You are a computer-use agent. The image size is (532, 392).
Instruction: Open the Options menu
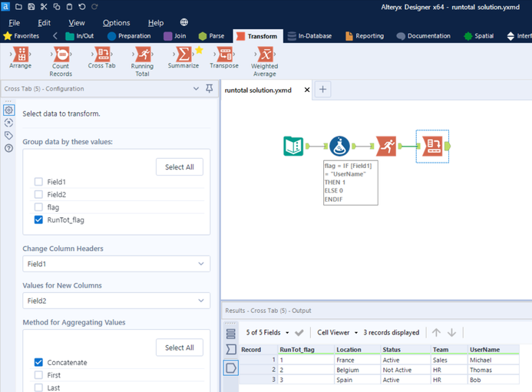117,23
